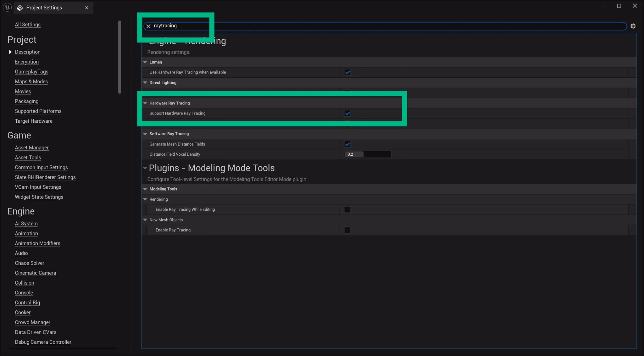This screenshot has height=356, width=644.
Task: Collapse the Software Ray Tracing section
Action: [x=145, y=134]
